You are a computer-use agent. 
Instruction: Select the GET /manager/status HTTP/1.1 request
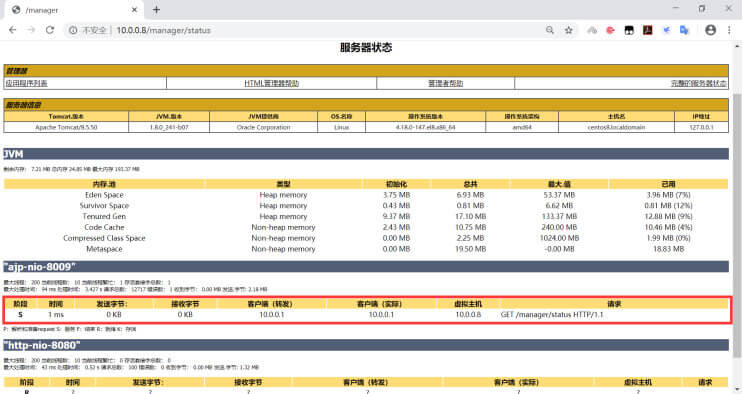coord(552,315)
